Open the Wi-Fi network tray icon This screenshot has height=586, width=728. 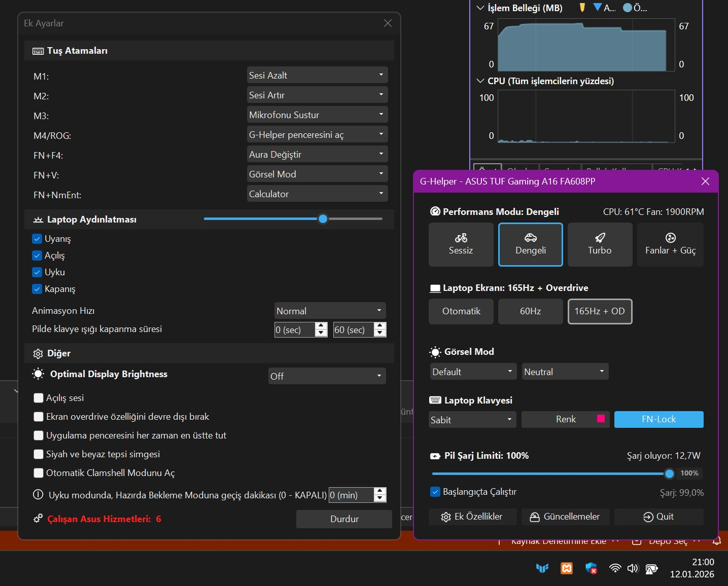coord(615,568)
